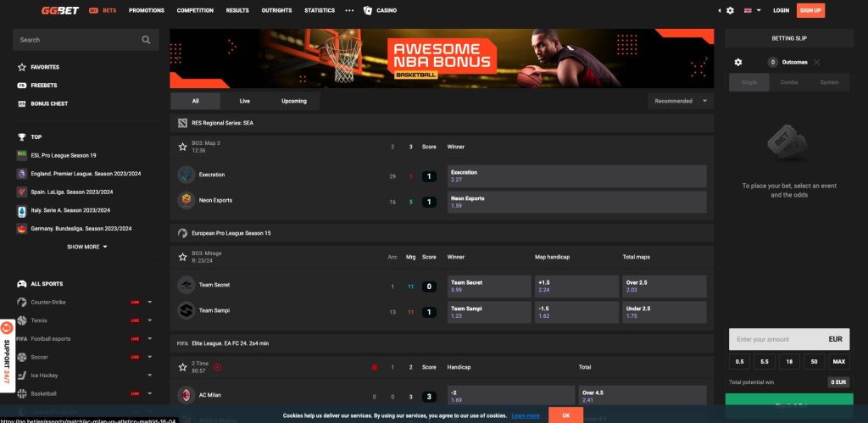Open Favorites star in sidebar

click(22, 67)
